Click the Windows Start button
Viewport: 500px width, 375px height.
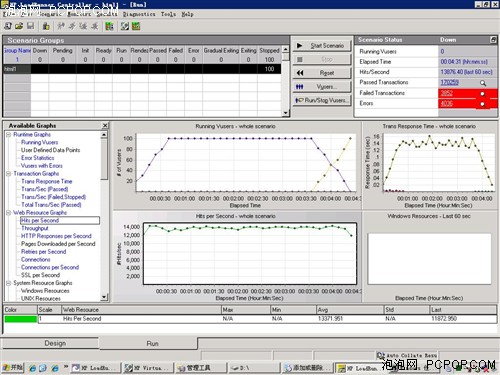[13, 368]
